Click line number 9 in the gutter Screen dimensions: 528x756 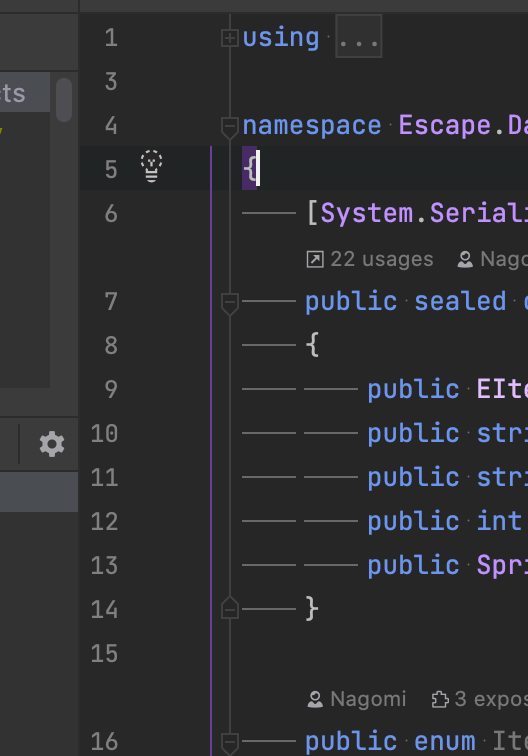tap(111, 390)
